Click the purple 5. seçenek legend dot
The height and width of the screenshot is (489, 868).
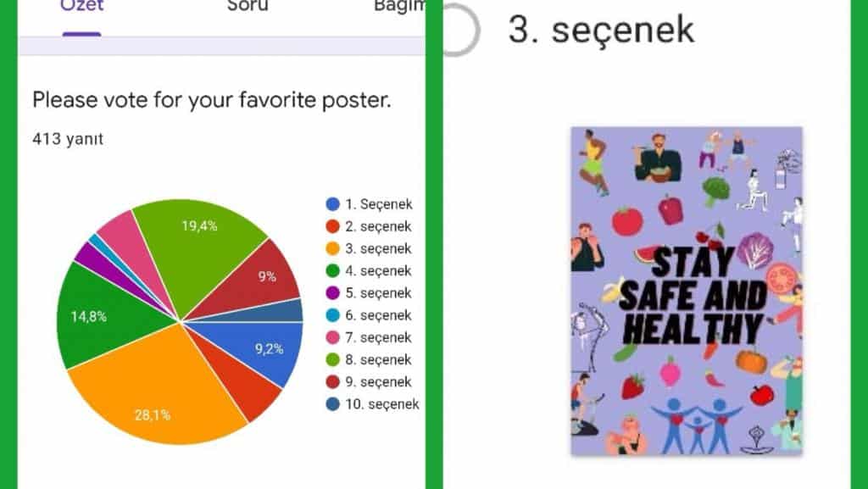click(333, 293)
